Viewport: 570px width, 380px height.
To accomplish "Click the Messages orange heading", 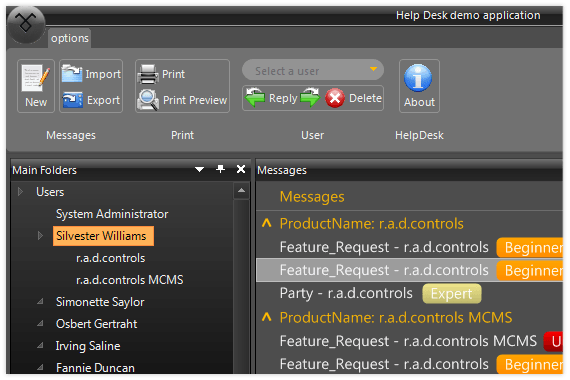I will (312, 197).
